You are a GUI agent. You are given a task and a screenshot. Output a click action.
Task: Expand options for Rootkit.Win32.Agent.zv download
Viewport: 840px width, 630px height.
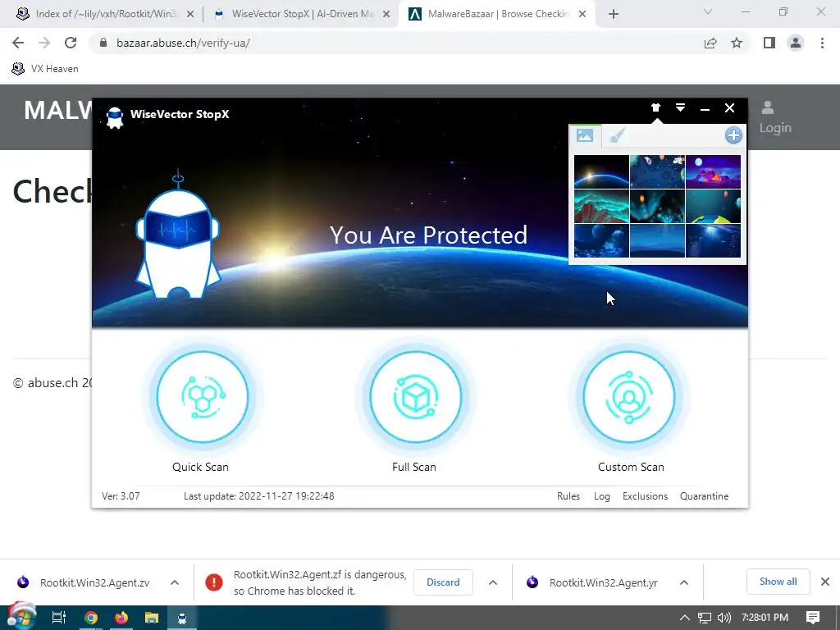tap(175, 582)
